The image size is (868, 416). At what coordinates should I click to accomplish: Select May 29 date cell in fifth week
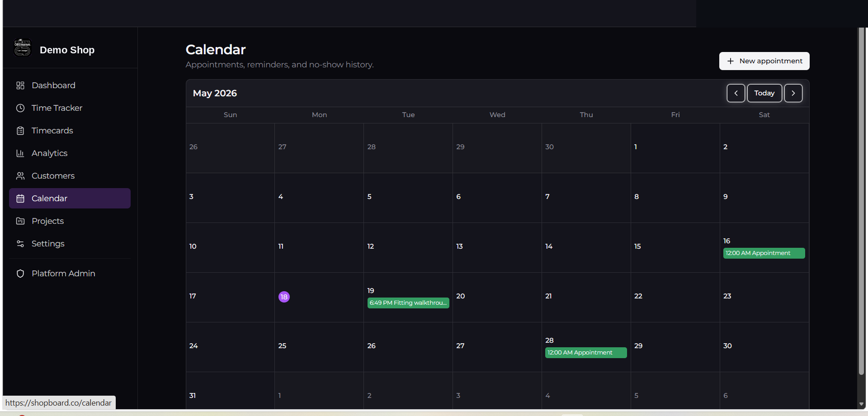[x=675, y=347]
